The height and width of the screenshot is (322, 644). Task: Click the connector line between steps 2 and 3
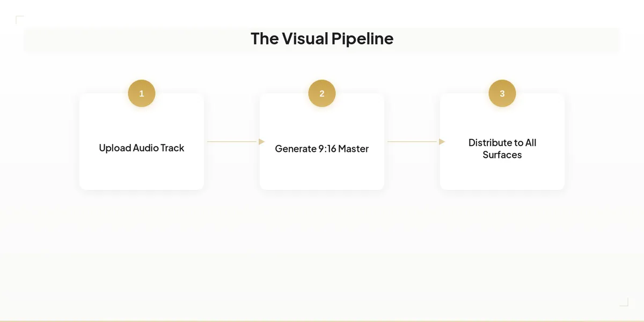pos(413,142)
